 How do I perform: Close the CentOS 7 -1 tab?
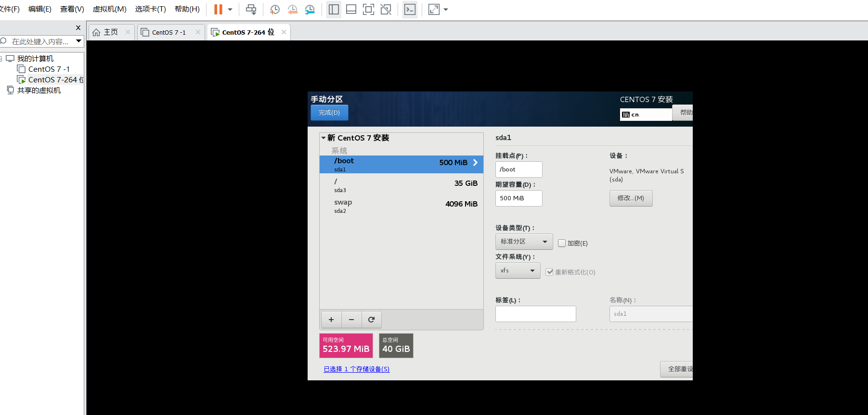pyautogui.click(x=198, y=32)
